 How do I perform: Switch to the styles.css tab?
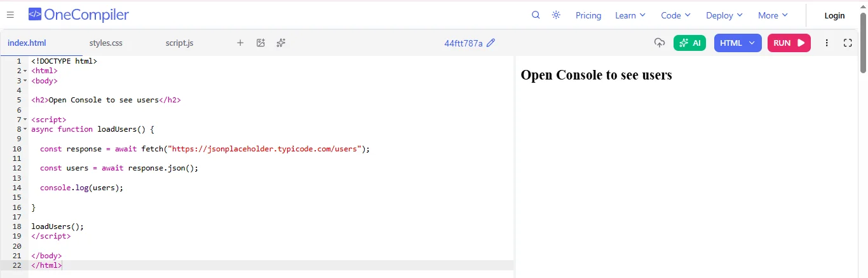[106, 43]
